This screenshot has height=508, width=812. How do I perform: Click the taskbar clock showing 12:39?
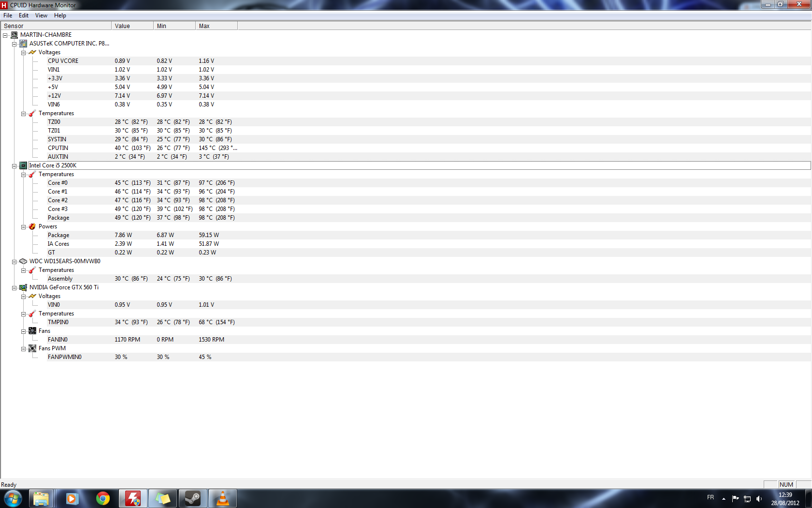coord(785,499)
